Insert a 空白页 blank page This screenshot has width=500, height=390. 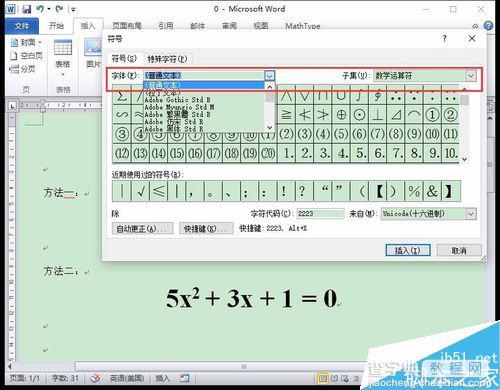click(26, 56)
